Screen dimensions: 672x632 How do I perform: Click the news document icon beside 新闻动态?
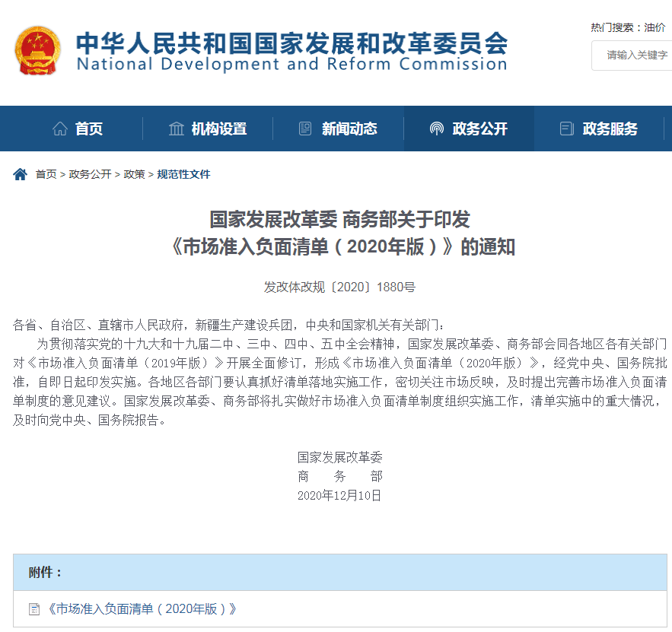pyautogui.click(x=306, y=129)
